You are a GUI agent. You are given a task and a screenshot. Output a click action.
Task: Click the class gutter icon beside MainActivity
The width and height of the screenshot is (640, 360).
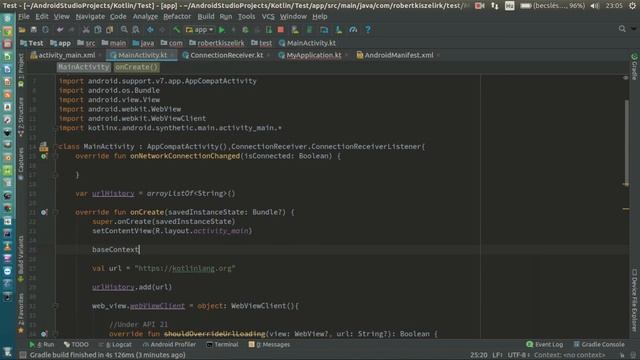pyautogui.click(x=44, y=147)
